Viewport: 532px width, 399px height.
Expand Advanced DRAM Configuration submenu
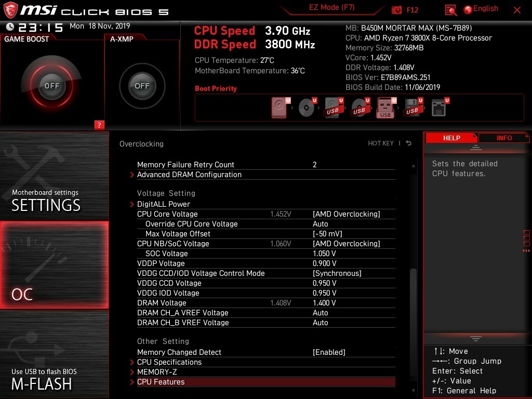pyautogui.click(x=262, y=175)
